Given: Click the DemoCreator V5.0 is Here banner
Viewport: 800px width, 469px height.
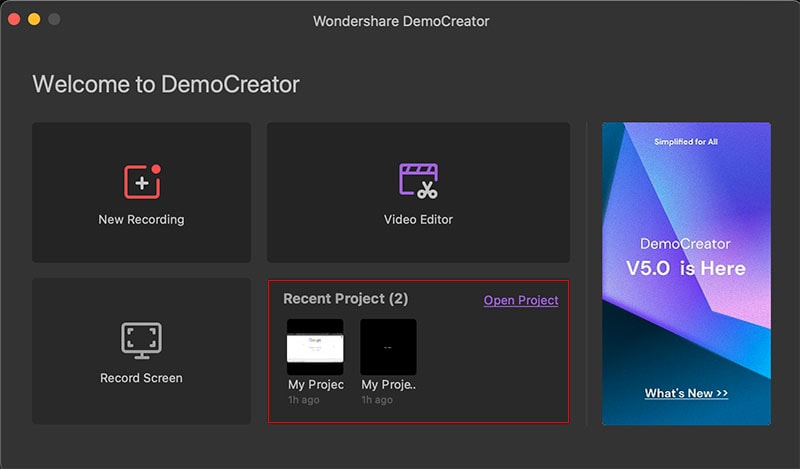Looking at the screenshot, I should pyautogui.click(x=686, y=274).
